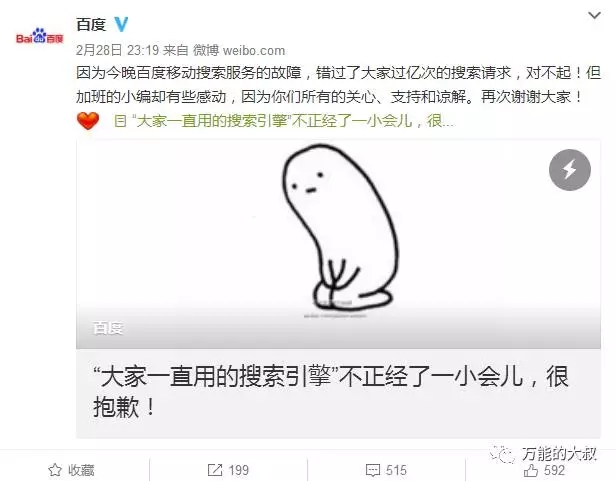Click the red heart emoji in post
This screenshot has height=481, width=616.
pos(88,121)
